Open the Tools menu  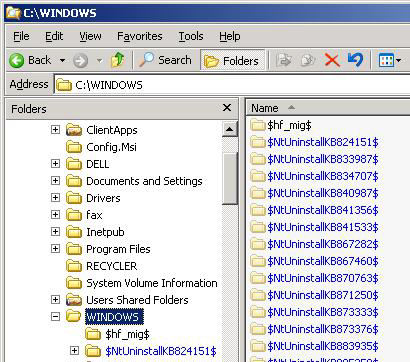coord(191,36)
